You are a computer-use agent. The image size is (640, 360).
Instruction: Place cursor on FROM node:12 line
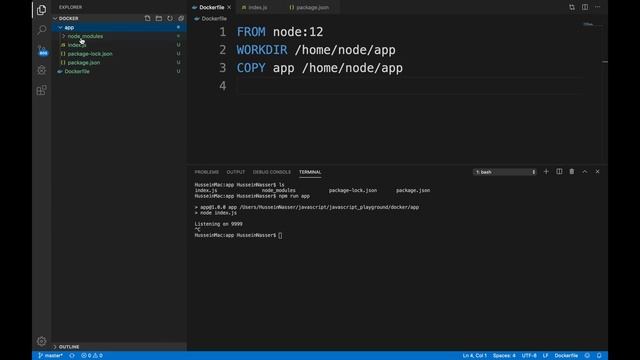280,32
